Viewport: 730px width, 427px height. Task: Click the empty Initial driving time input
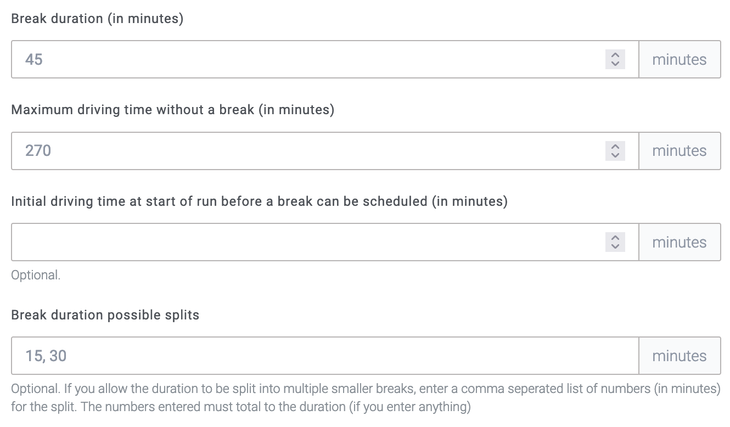click(300, 242)
